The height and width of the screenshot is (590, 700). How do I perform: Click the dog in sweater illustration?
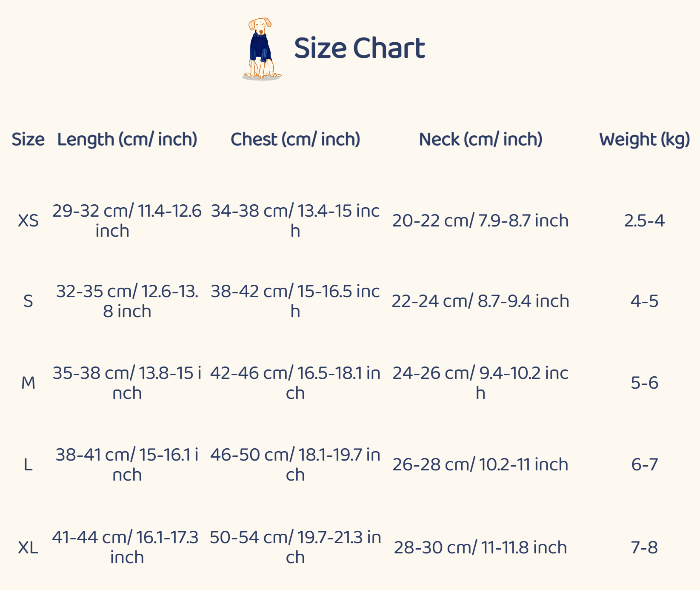pos(261,49)
